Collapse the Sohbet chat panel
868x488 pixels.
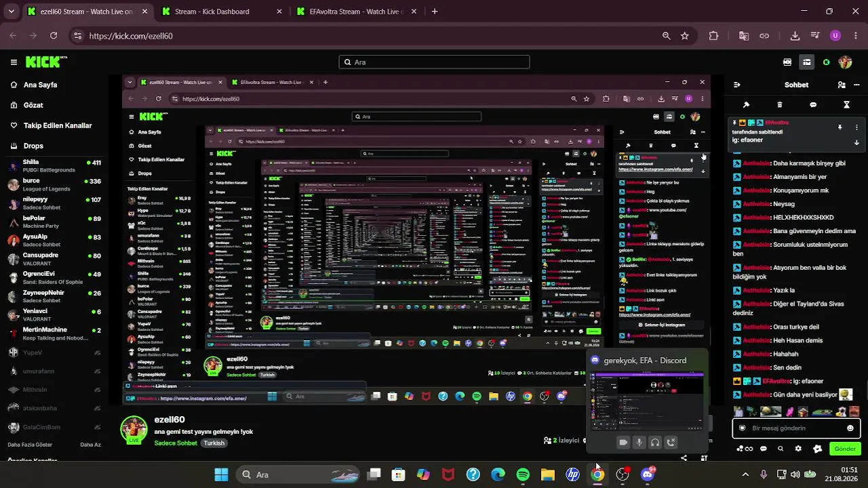pos(737,85)
